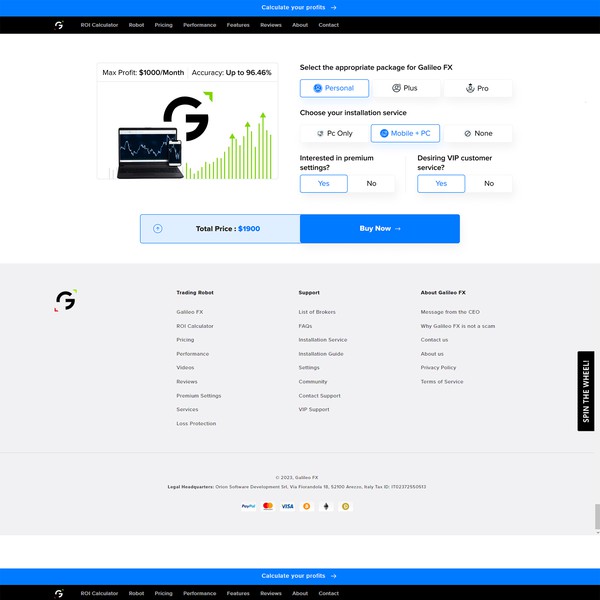Image resolution: width=600 pixels, height=600 pixels.
Task: Open List of Brokers link
Action: click(x=317, y=312)
